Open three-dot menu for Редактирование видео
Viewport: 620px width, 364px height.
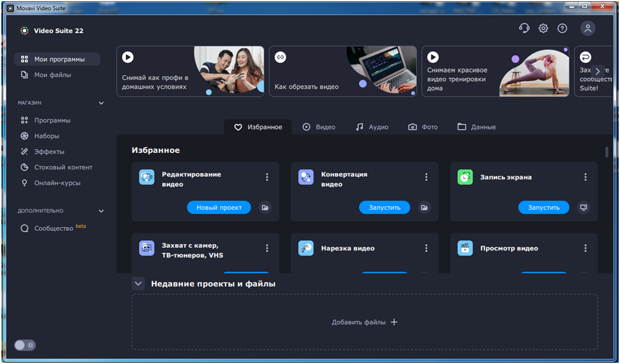[x=267, y=177]
